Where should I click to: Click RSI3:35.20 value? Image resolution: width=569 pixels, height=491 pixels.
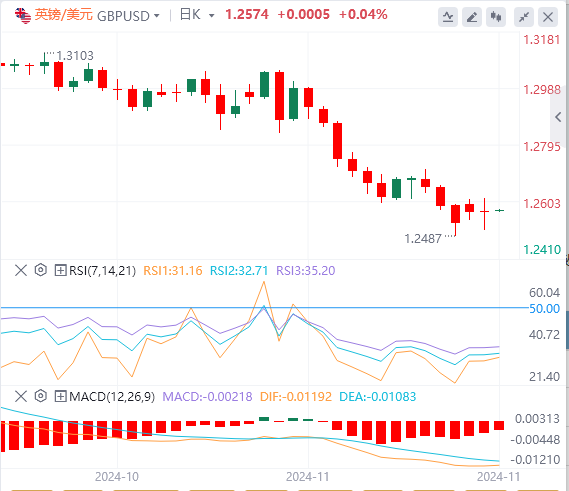(306, 271)
